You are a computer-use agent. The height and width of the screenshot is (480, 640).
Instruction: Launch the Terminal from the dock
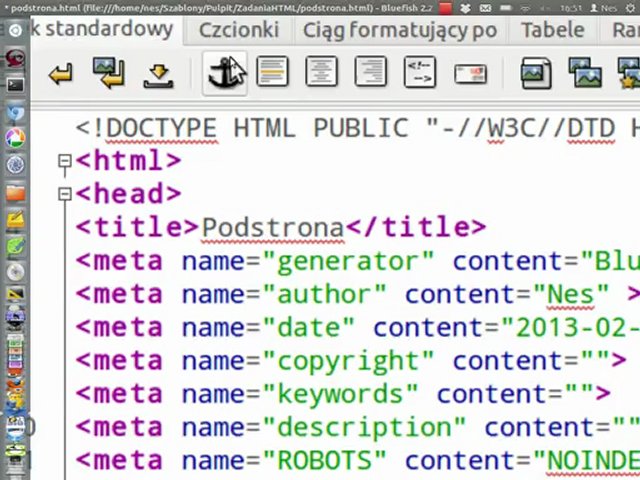(x=16, y=85)
